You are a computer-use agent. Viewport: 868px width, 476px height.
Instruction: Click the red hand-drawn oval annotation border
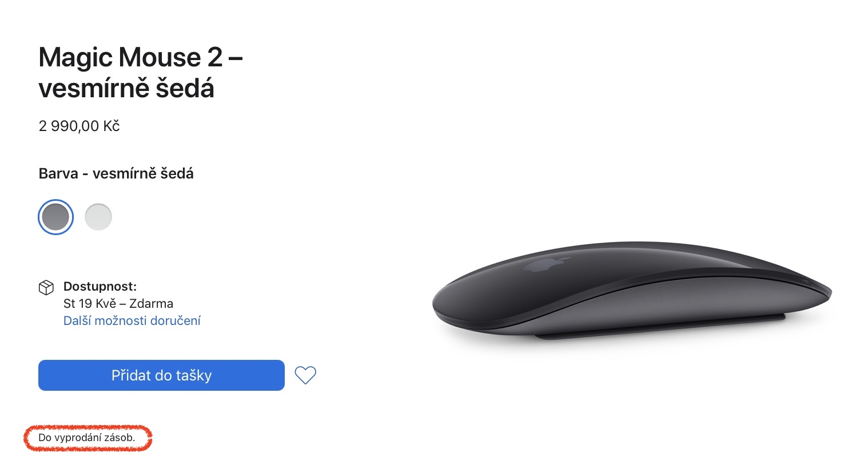(x=88, y=427)
